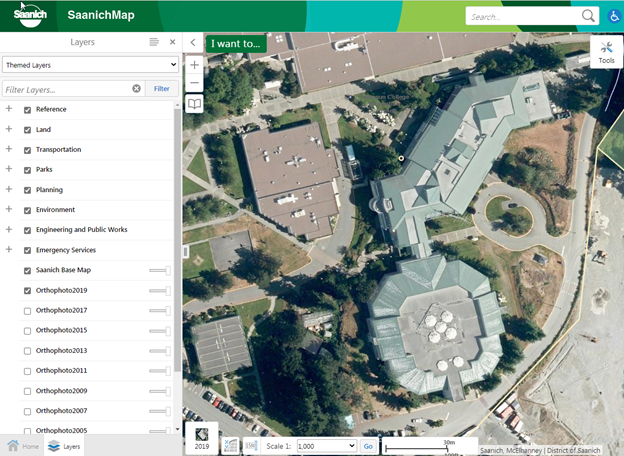Adjust Orthophoto2019 opacity slider
624x456 pixels.
(x=160, y=290)
